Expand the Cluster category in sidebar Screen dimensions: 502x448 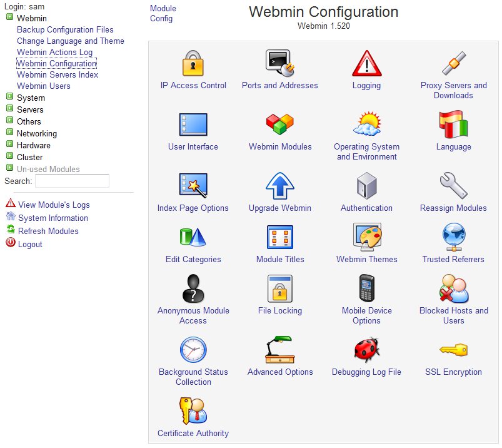[10, 156]
